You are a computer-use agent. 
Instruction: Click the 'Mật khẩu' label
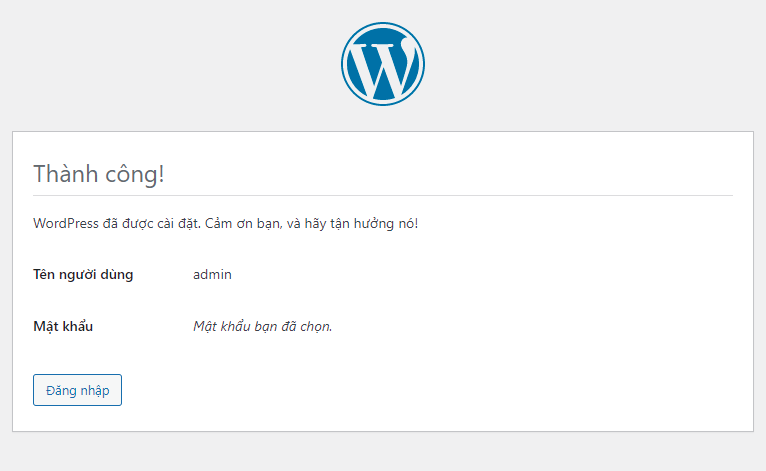point(63,326)
